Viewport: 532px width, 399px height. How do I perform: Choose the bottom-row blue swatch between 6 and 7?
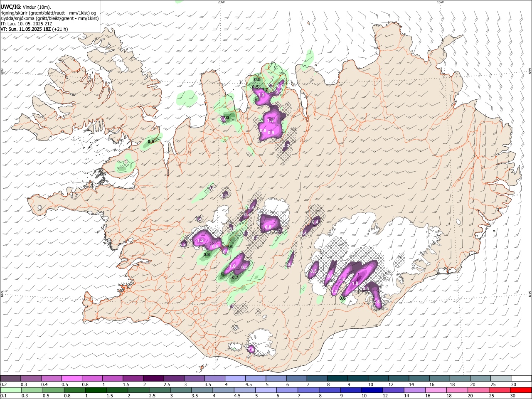(287, 390)
